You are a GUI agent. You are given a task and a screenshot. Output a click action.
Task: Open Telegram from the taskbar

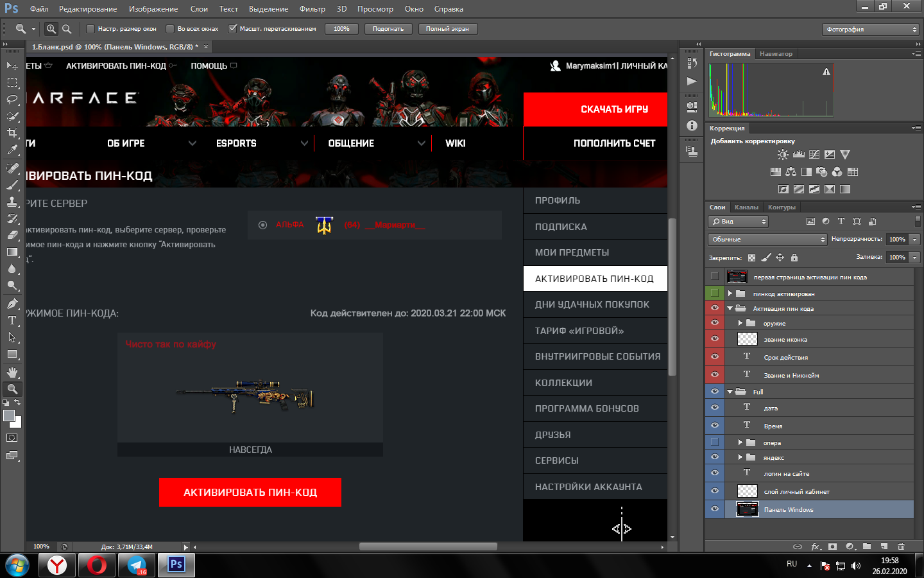point(137,565)
